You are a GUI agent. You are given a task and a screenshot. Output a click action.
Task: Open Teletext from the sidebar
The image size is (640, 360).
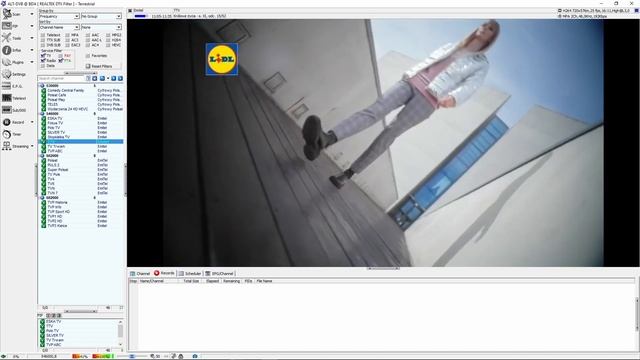pyautogui.click(x=13, y=98)
